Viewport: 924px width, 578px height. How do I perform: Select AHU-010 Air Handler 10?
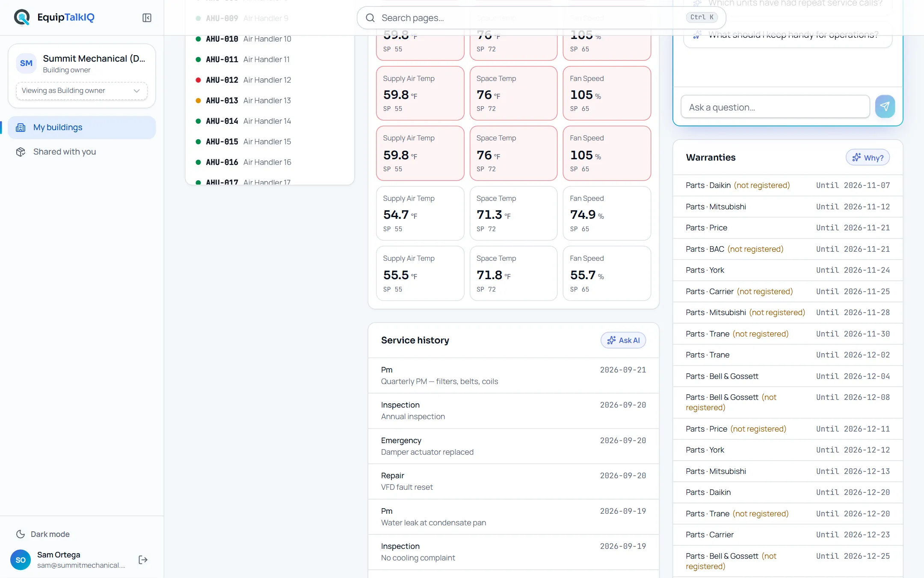pos(270,39)
